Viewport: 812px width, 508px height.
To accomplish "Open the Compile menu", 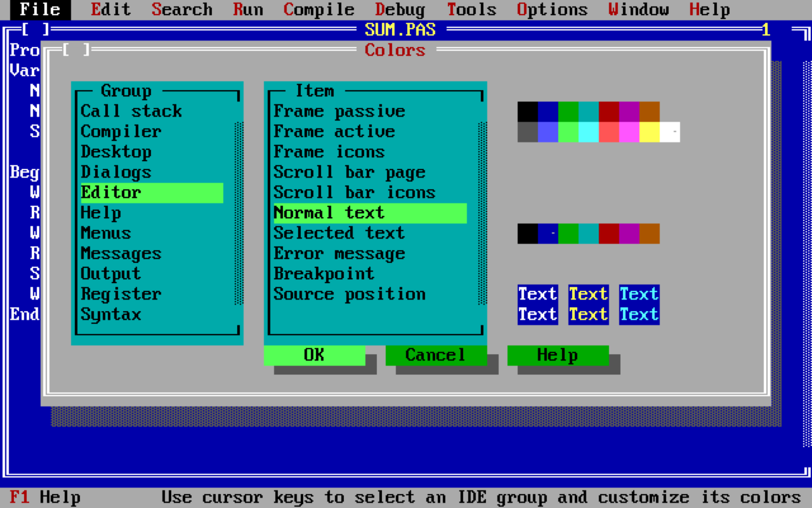I will click(319, 10).
